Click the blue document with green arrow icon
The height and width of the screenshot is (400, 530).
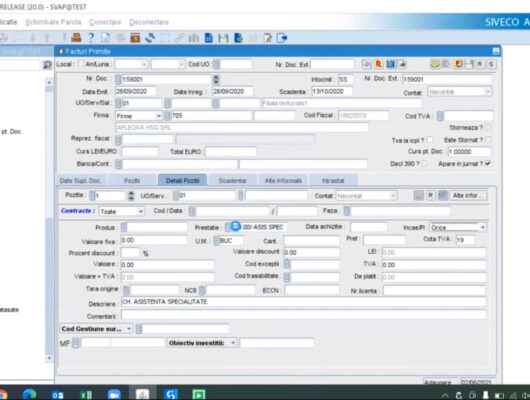click(238, 38)
